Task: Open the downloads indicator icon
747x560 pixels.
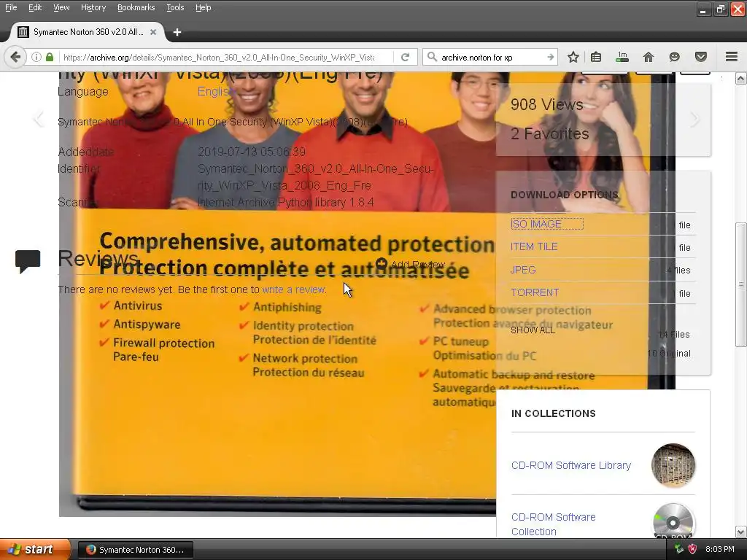Action: pos(622,57)
